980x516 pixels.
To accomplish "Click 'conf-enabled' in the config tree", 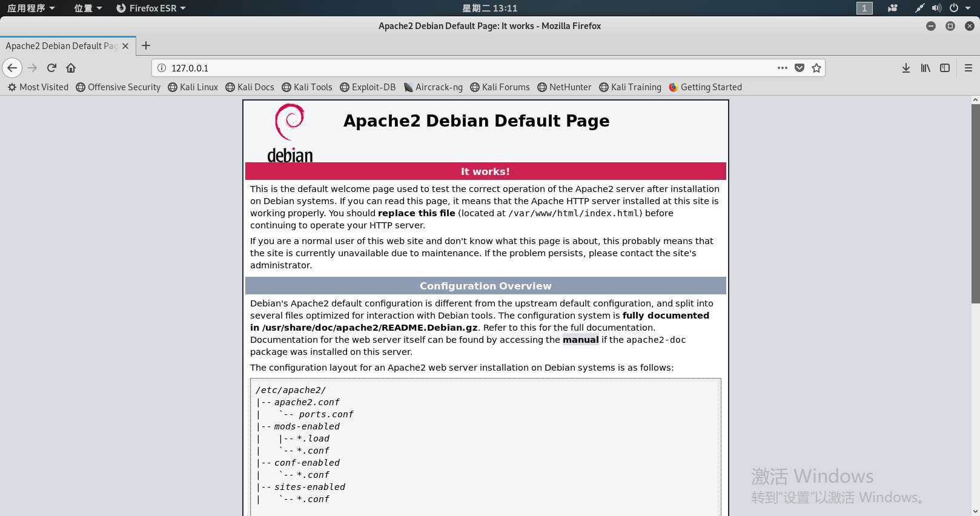I will coord(306,463).
